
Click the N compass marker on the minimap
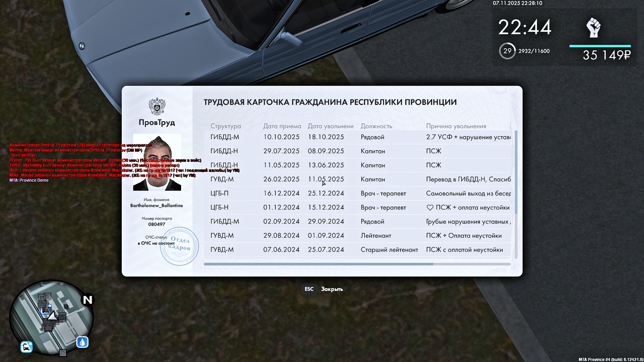coord(88,299)
